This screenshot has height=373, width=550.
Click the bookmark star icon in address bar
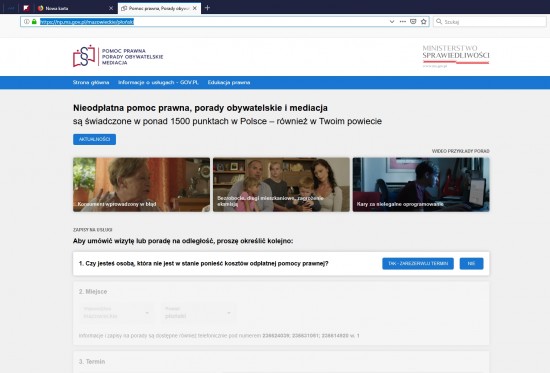[x=423, y=21]
